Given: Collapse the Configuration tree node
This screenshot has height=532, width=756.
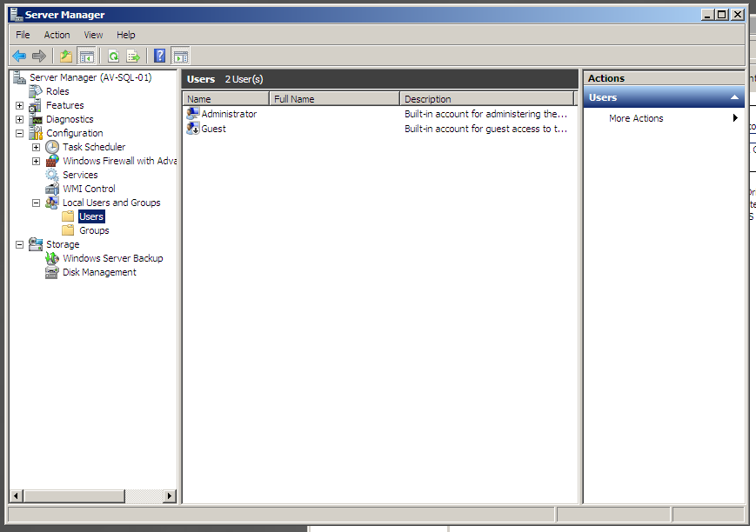Looking at the screenshot, I should (x=19, y=134).
